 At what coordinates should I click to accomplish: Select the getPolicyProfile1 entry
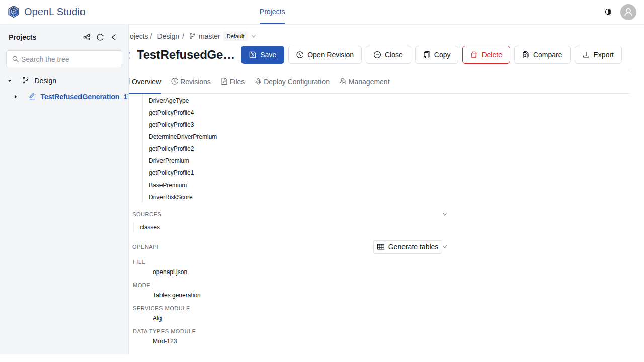point(172,173)
